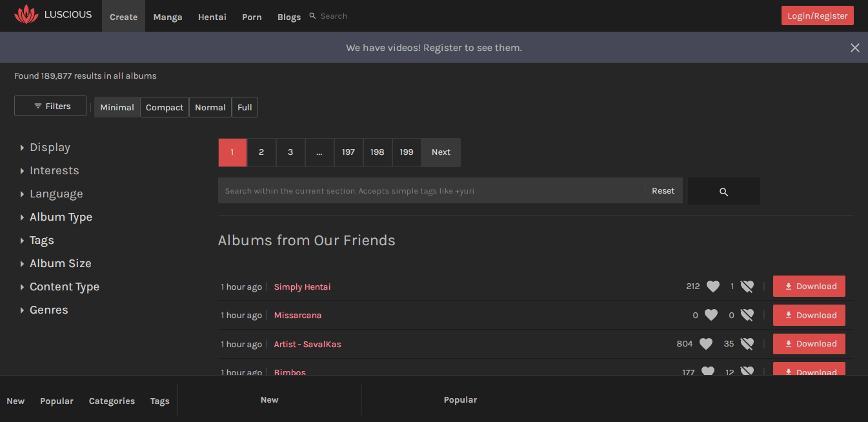Screen dimensions: 868x422
Task: Click the ellipsis pagination button
Action: (319, 152)
